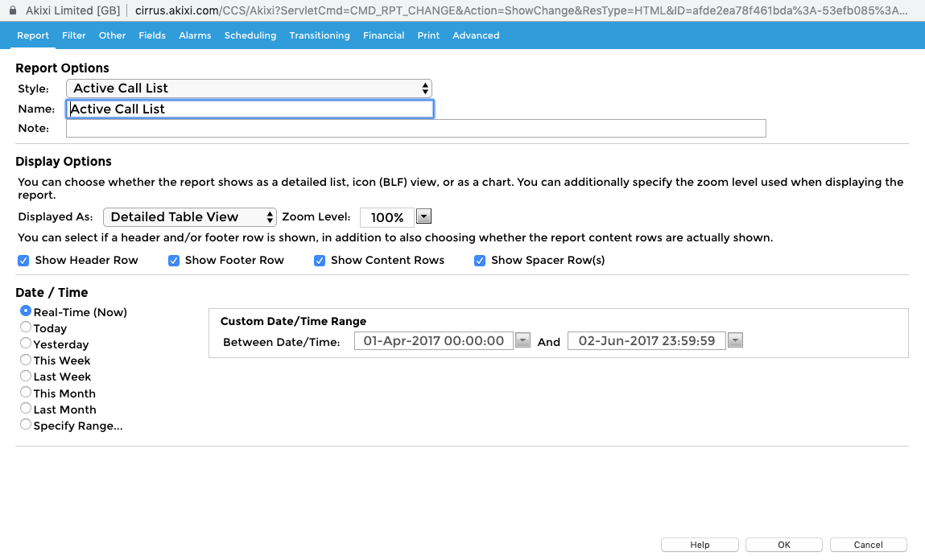The height and width of the screenshot is (560, 925).
Task: Click the site security lock icon
Action: (x=11, y=10)
